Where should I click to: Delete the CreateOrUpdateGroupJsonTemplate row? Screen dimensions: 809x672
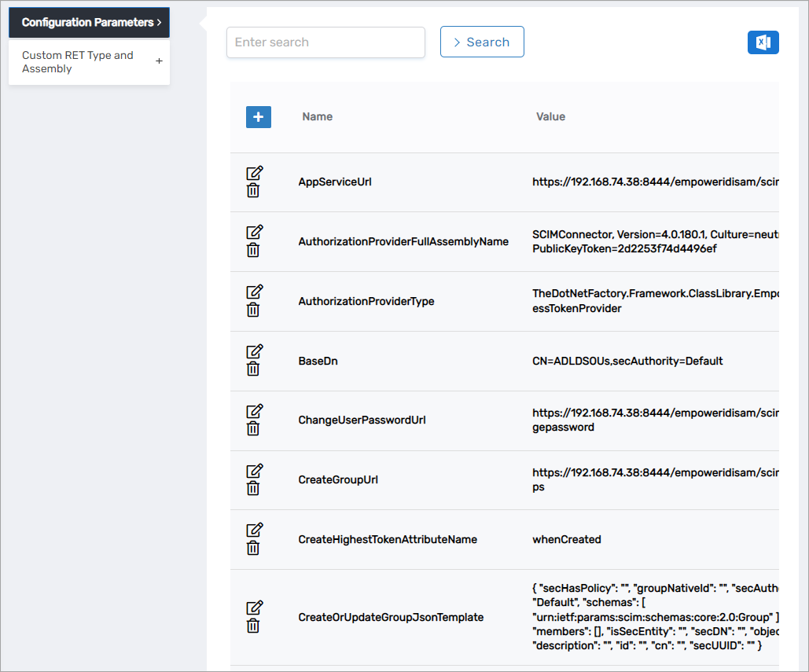pos(253,626)
